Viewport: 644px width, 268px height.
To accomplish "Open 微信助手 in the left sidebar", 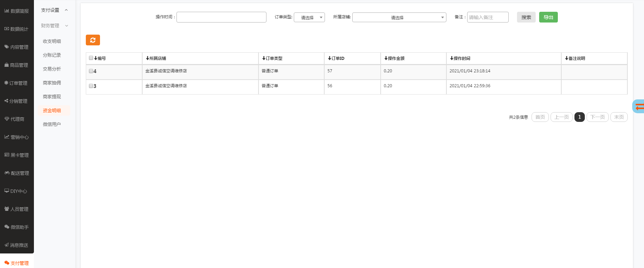I will (17, 227).
